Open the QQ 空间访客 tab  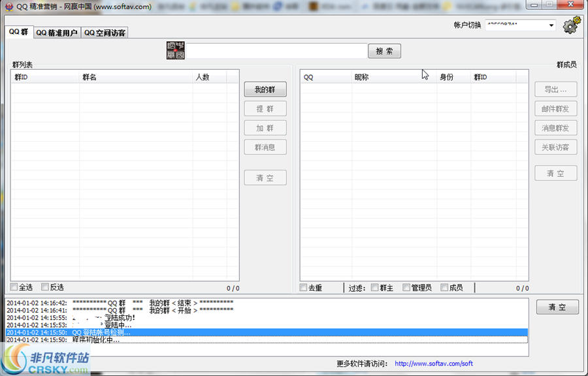pos(105,33)
